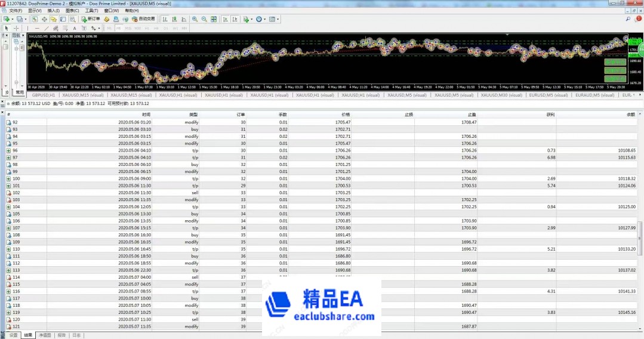
Task: Click the zoom in magnifier icon
Action: (195, 19)
